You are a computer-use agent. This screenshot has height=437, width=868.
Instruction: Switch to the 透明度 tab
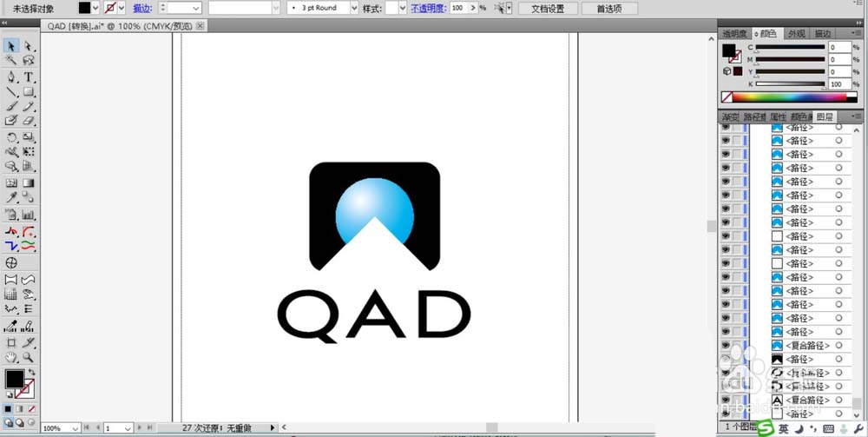coord(734,34)
